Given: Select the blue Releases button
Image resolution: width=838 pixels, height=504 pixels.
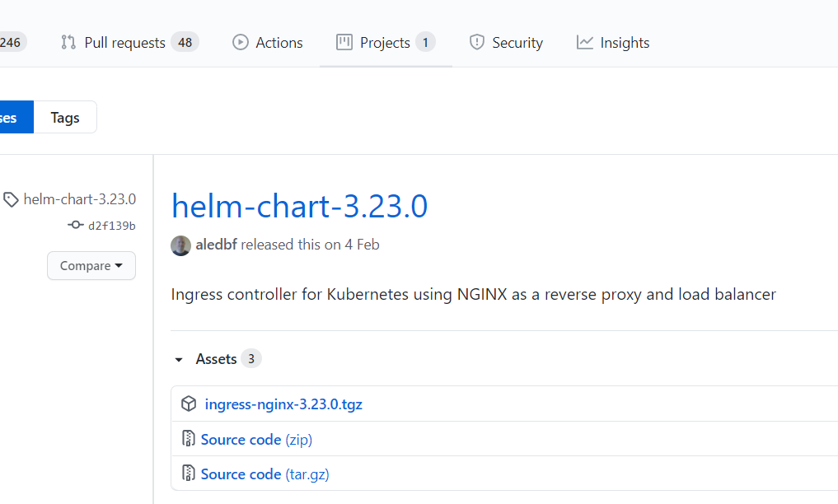Looking at the screenshot, I should (16, 118).
